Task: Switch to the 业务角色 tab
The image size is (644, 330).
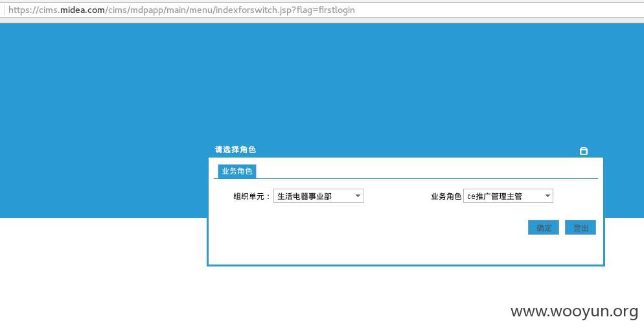Action: (237, 171)
